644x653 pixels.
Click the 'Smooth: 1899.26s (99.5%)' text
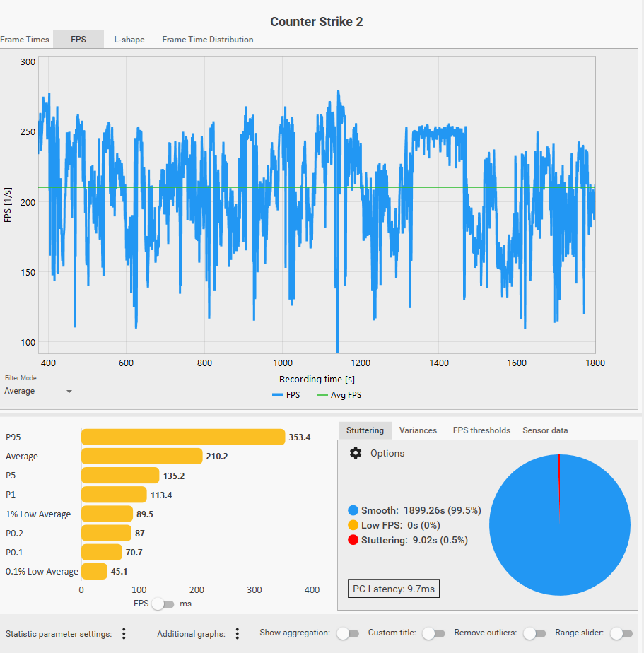coord(421,510)
